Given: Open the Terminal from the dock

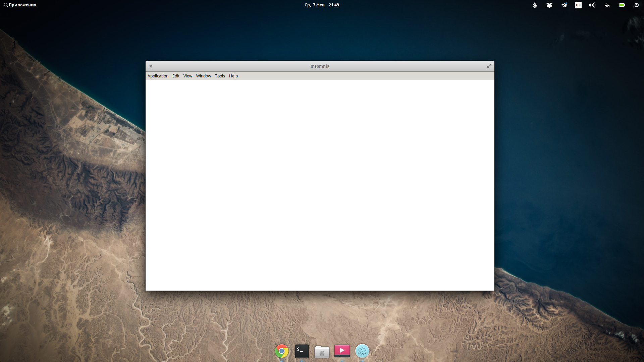Looking at the screenshot, I should click(x=302, y=351).
